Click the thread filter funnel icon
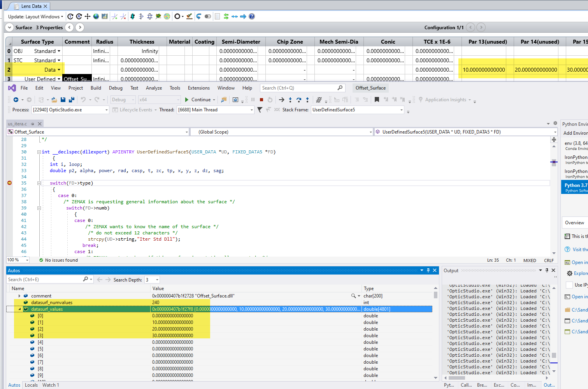Image resolution: width=588 pixels, height=389 pixels. 260,110
